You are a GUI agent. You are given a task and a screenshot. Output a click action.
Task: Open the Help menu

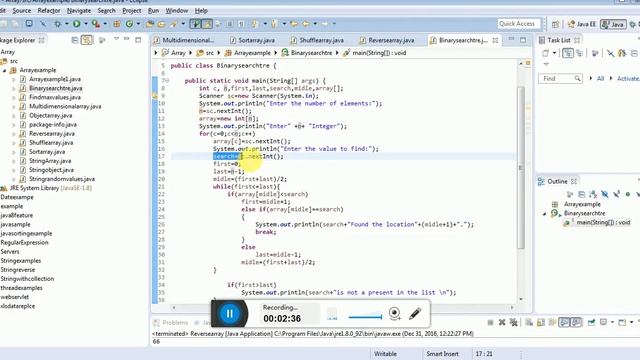tap(201, 11)
